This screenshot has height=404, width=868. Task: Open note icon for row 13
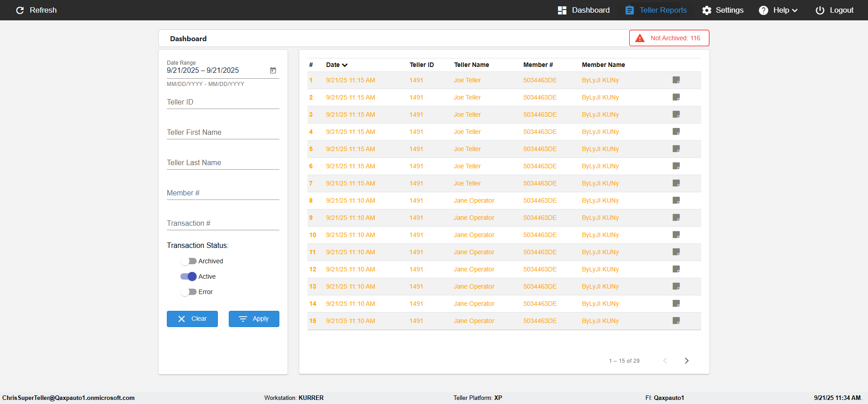click(676, 286)
